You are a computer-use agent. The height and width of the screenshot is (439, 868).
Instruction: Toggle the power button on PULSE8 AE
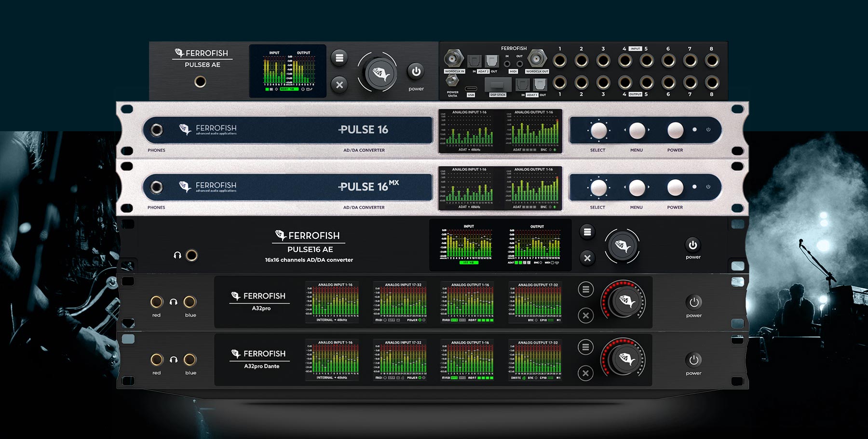(416, 72)
